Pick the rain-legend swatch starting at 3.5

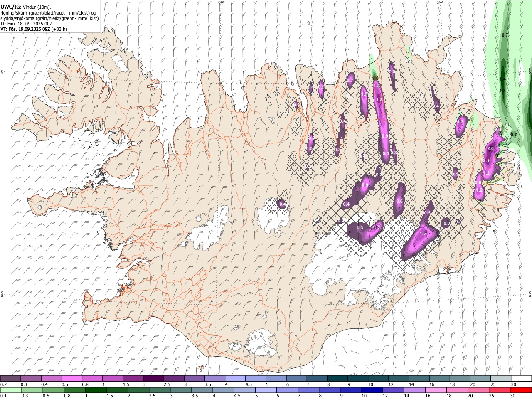point(202,390)
